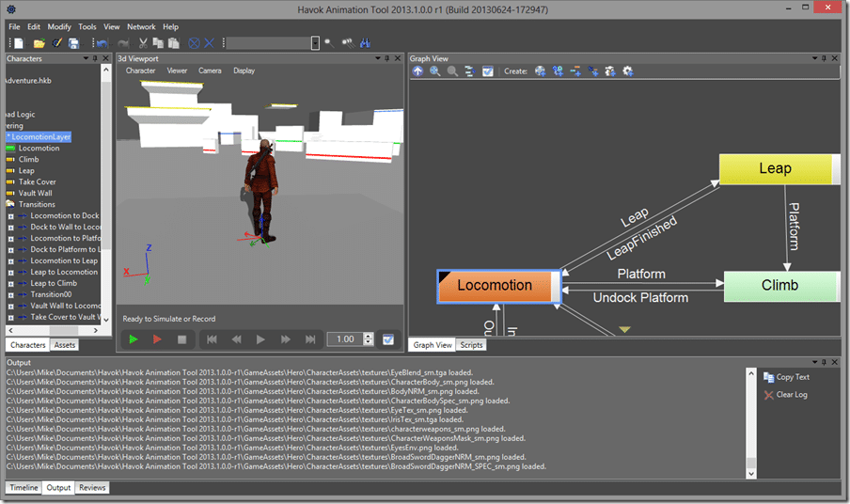
Task: Toggle the checkbox icon in Graph View toolbar
Action: pos(488,71)
